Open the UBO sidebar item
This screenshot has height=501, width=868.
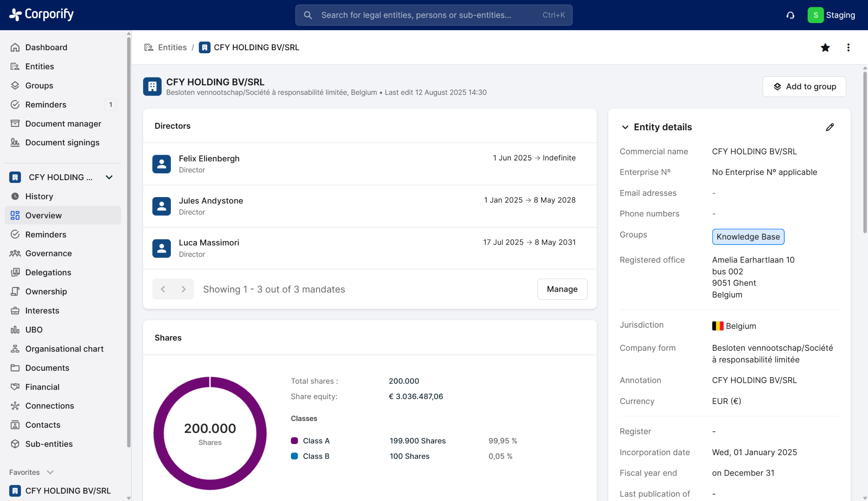pyautogui.click(x=34, y=329)
